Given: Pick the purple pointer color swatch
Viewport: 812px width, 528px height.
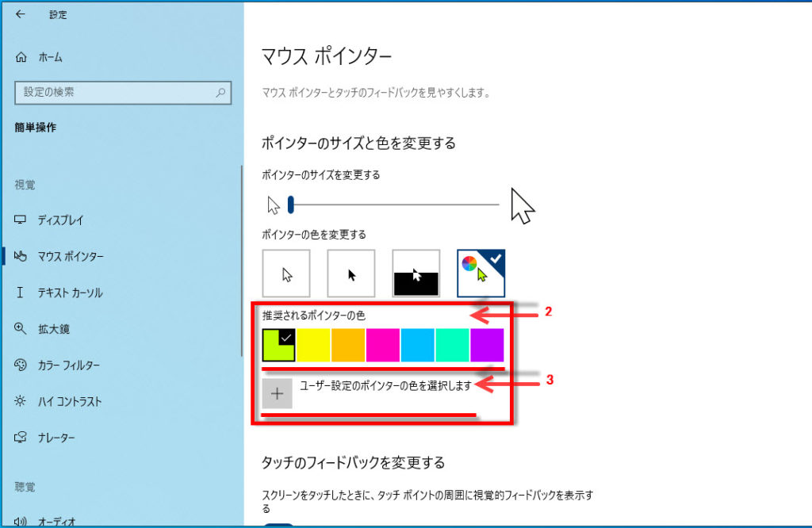Looking at the screenshot, I should (x=487, y=346).
